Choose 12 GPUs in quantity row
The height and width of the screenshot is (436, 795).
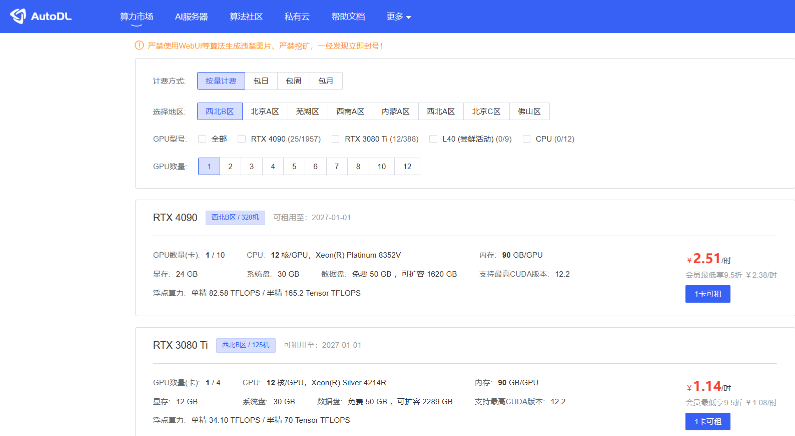pyautogui.click(x=407, y=166)
